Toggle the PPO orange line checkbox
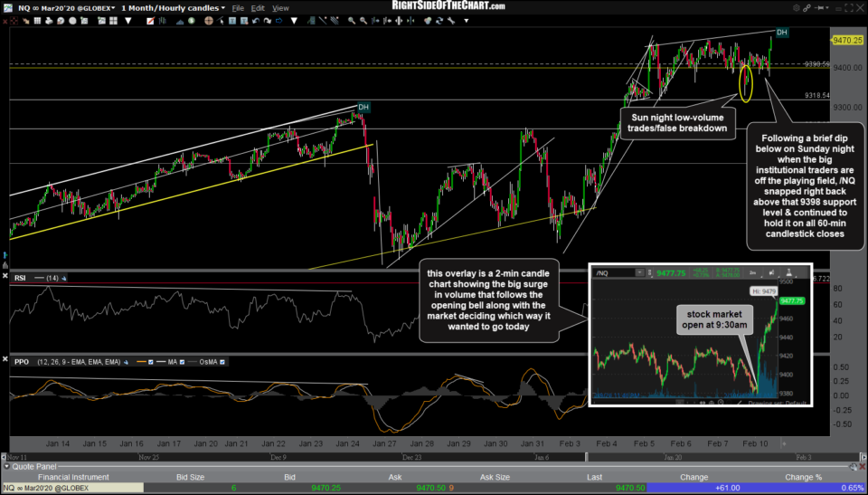The image size is (868, 495). [151, 362]
